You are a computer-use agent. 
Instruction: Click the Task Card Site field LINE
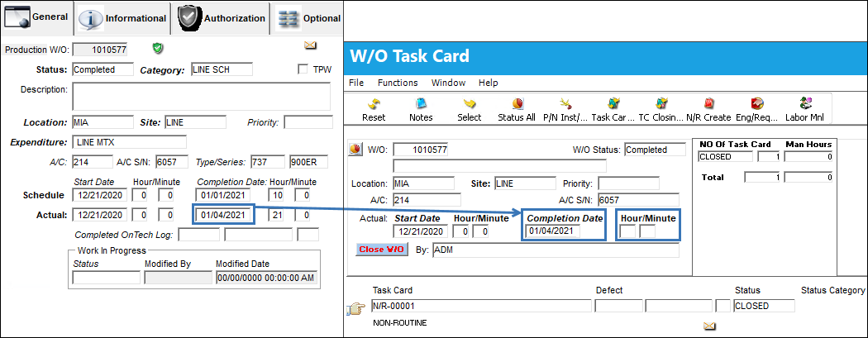(x=525, y=183)
